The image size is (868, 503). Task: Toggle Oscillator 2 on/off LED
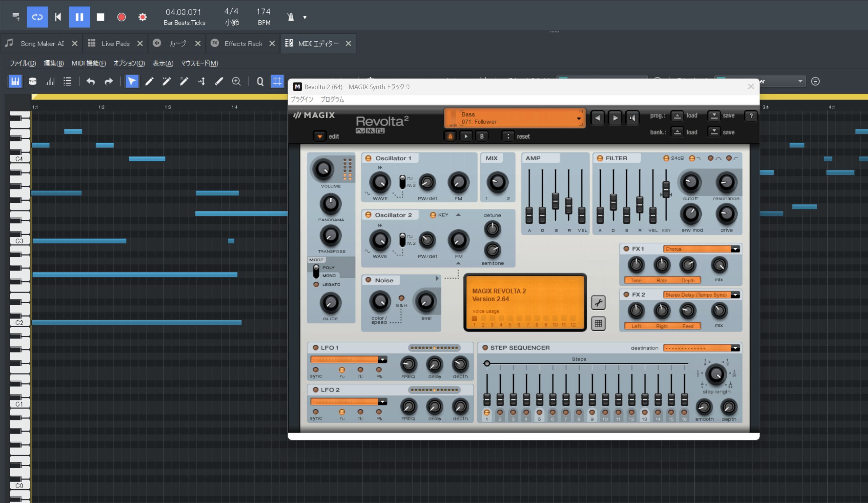pyautogui.click(x=368, y=215)
